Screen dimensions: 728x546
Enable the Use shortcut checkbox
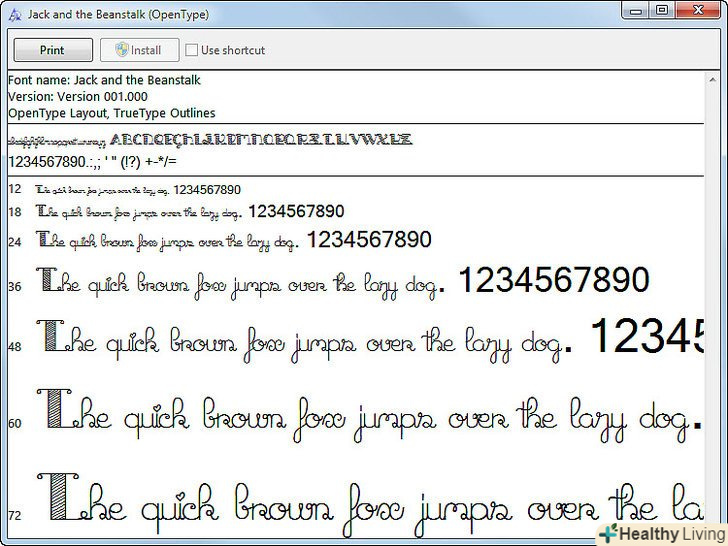[191, 50]
